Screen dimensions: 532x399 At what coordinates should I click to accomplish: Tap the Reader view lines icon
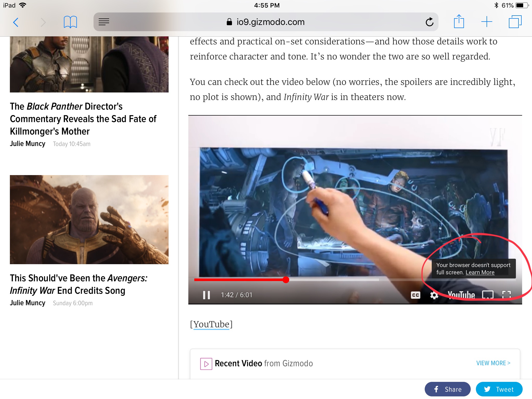pyautogui.click(x=104, y=22)
